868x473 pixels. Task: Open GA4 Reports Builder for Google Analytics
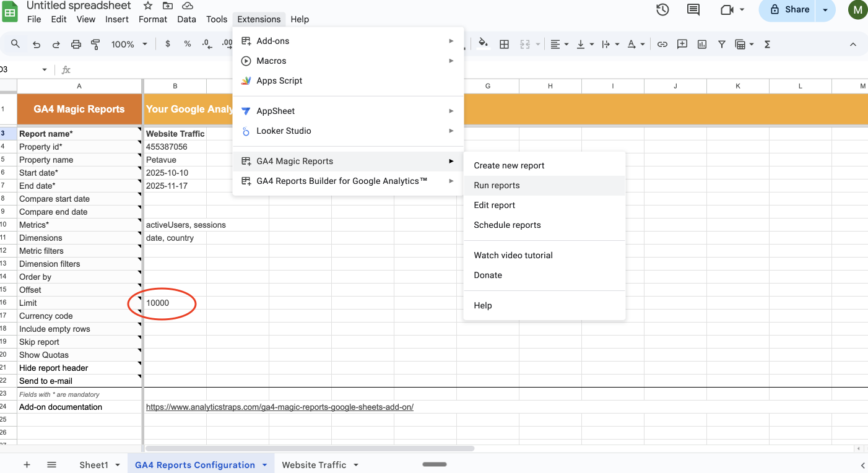pos(348,181)
